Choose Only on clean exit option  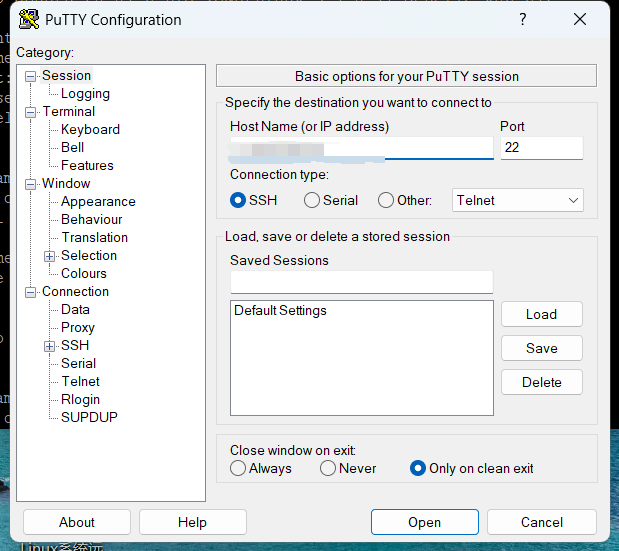(418, 469)
